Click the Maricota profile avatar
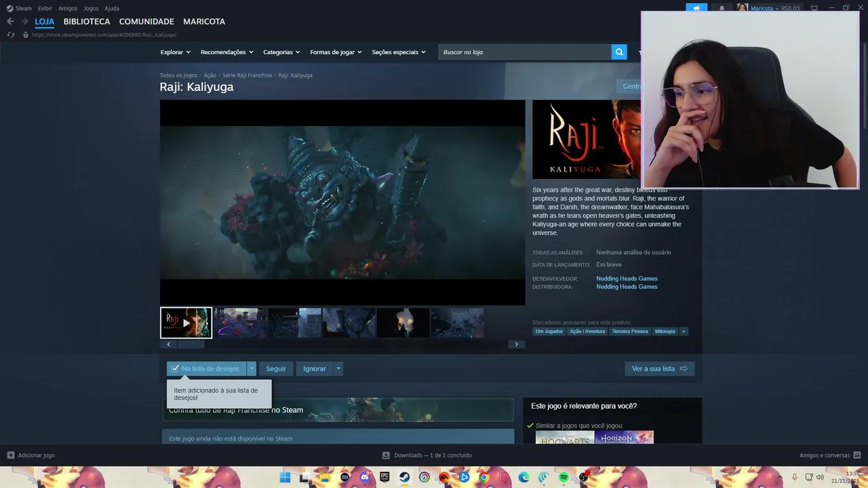The width and height of the screenshot is (868, 488). [x=743, y=8]
